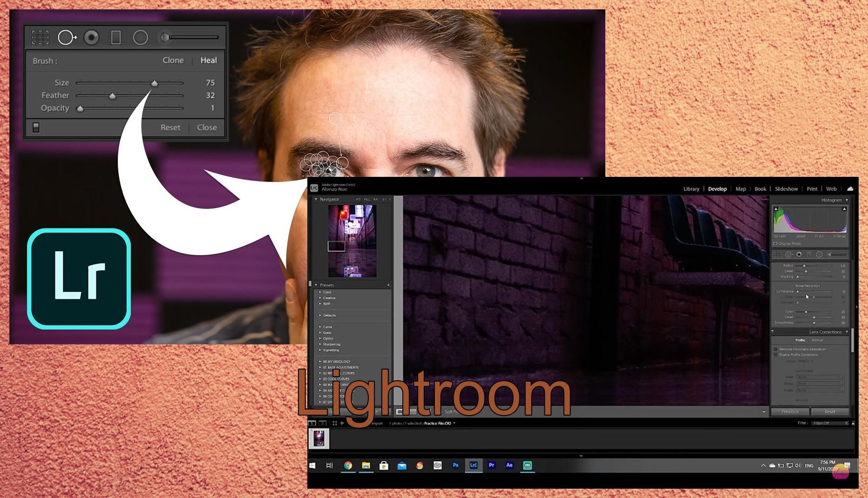
Task: Toggle highlight clipping indicator in histogram
Action: (844, 209)
